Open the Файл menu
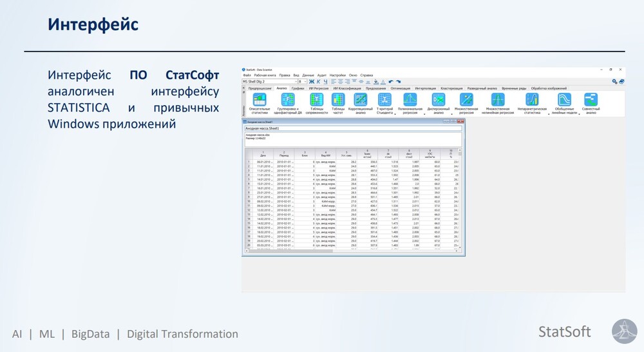Screen dimensions: 644x352 pyautogui.click(x=247, y=75)
